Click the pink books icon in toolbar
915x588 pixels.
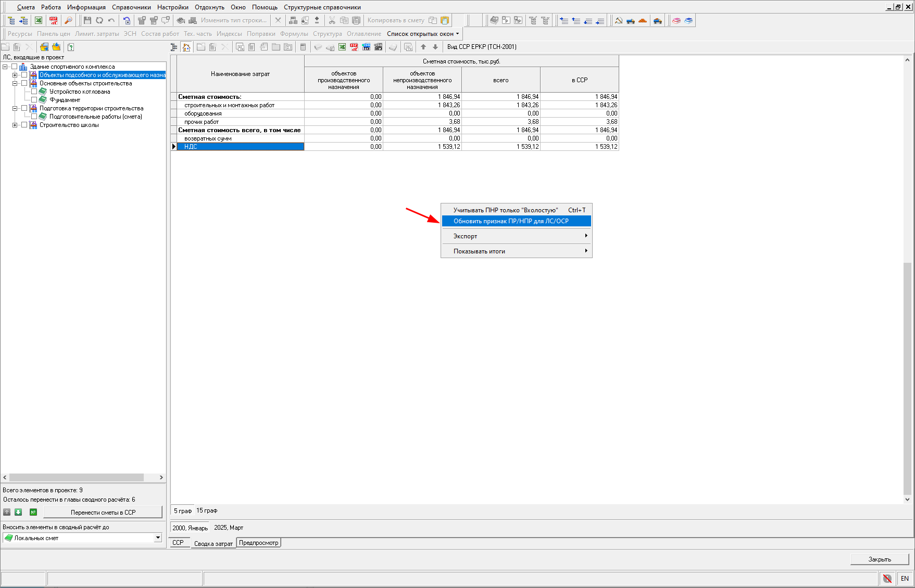(676, 20)
